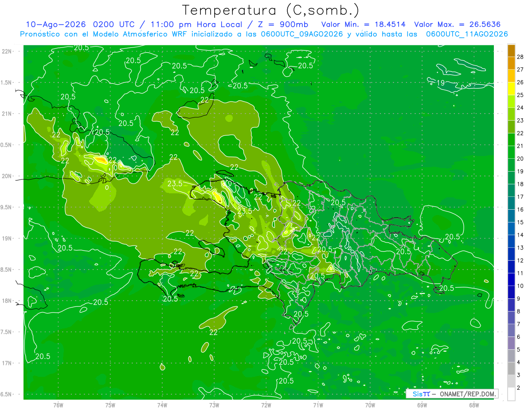Click the "76W" longitude label
This screenshot has width=532, height=411.
coord(58,405)
